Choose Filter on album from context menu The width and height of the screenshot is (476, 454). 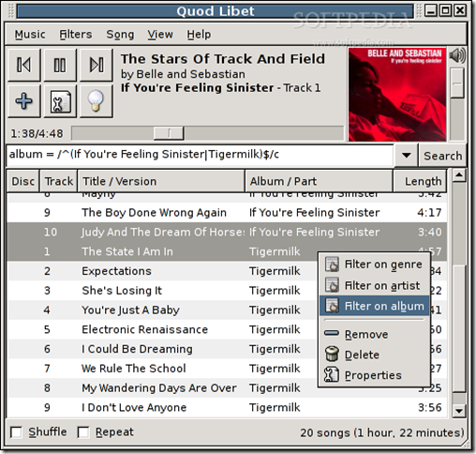374,306
